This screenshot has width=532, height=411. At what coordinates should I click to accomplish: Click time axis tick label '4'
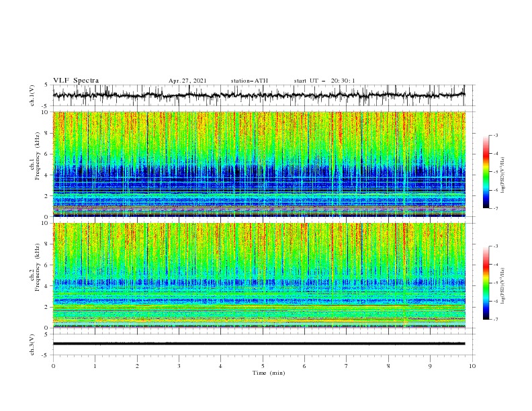pos(220,366)
